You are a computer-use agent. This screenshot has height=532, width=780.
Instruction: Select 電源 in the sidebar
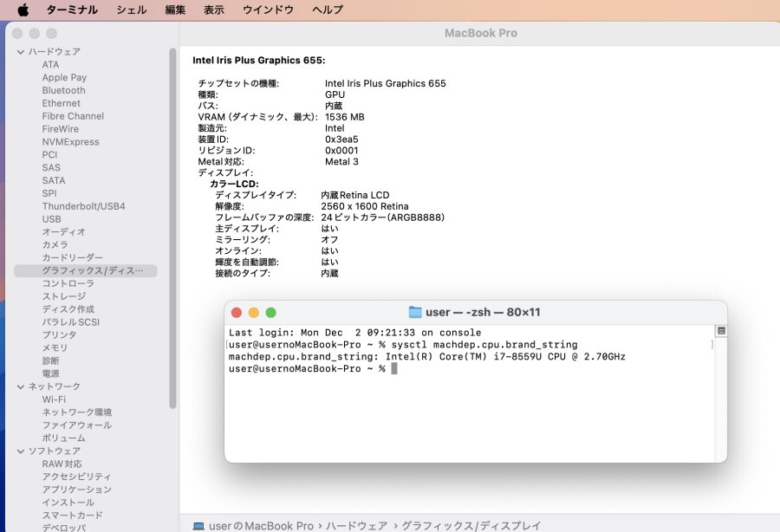tap(51, 374)
